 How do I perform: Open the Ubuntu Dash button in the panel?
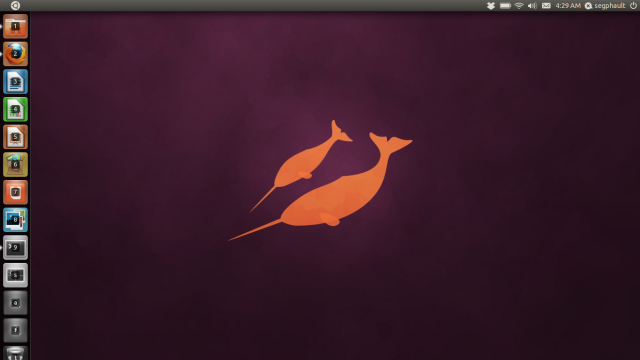click(x=15, y=5)
